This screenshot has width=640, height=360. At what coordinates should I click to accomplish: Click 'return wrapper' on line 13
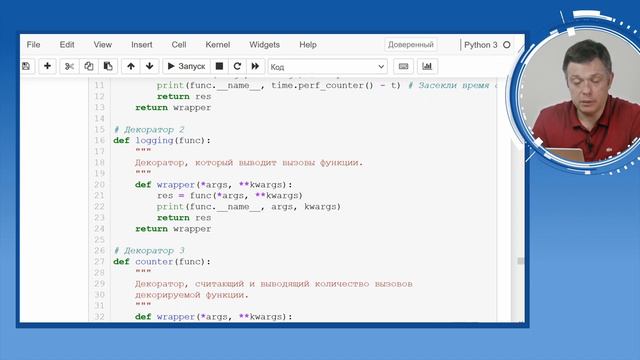pos(173,107)
